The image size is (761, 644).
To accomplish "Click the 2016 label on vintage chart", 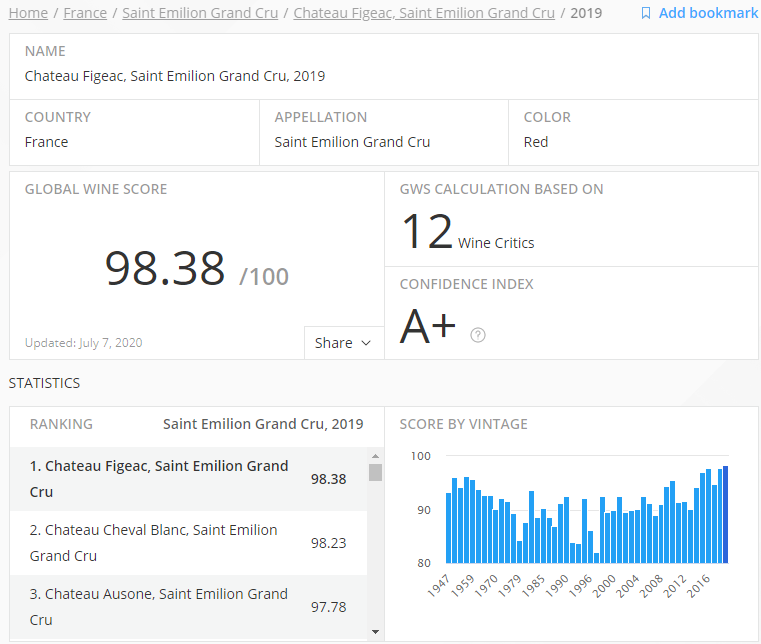I will [x=699, y=585].
